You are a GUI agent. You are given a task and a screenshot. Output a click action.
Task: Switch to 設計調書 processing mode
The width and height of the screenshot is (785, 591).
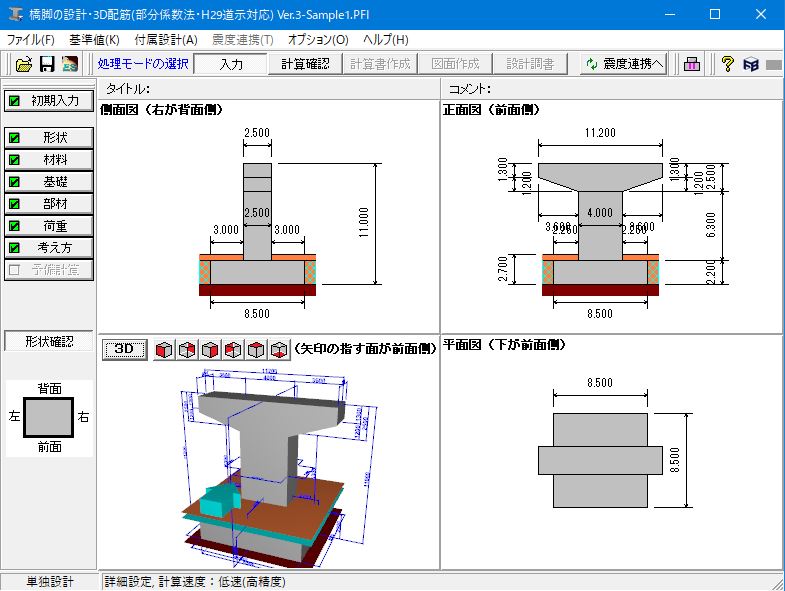(x=530, y=64)
